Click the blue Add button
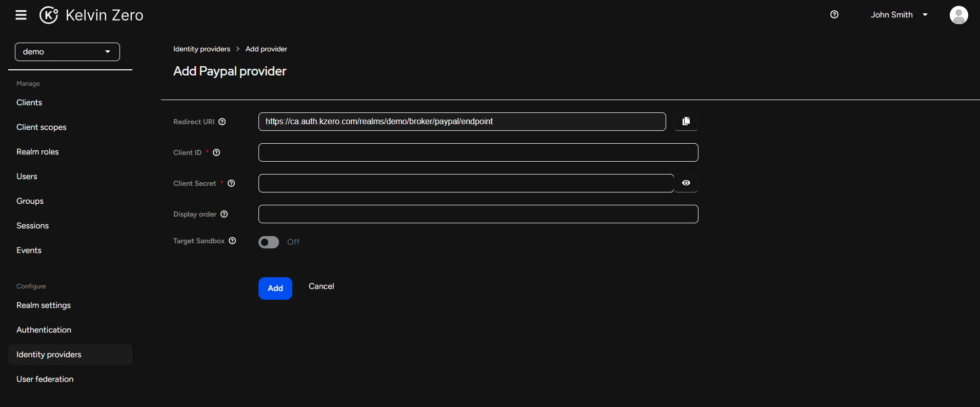The height and width of the screenshot is (407, 980). pyautogui.click(x=275, y=288)
